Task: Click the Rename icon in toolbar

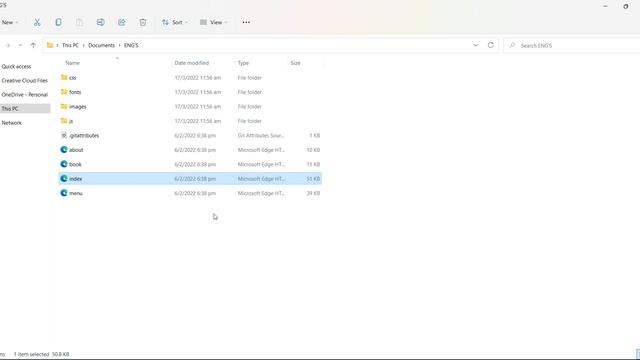Action: pos(100,22)
